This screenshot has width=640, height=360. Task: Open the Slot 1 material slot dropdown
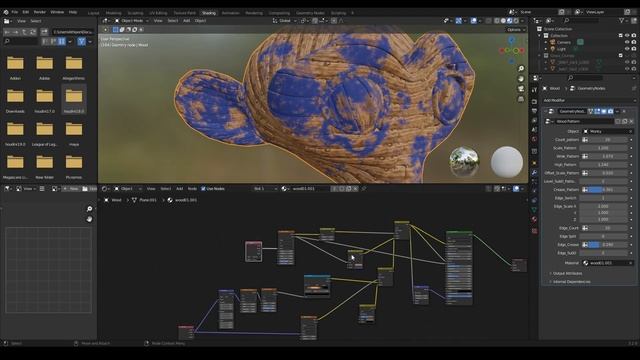tap(265, 189)
